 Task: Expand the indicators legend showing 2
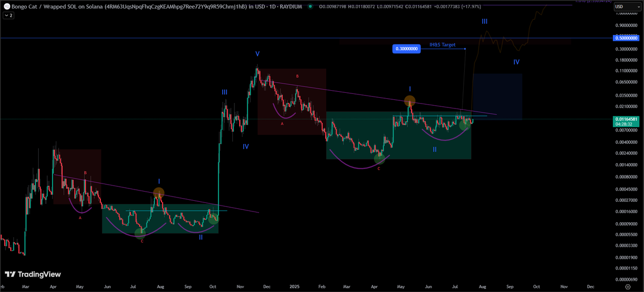(8, 16)
